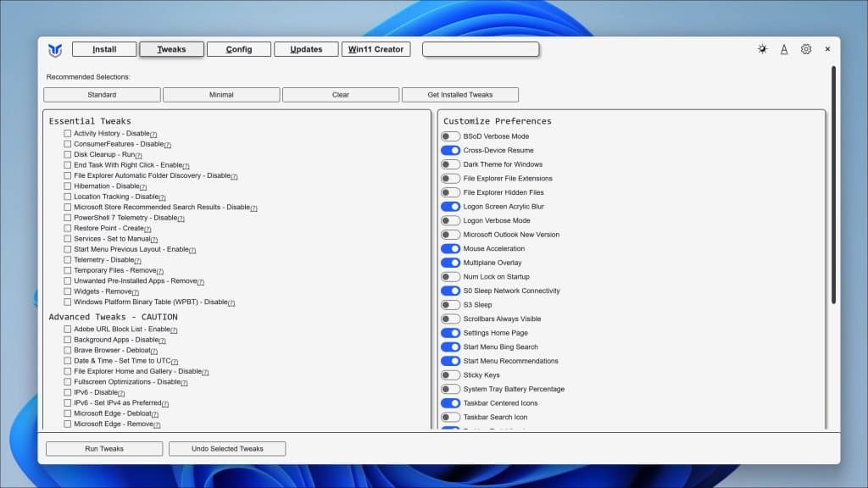Turn off Taskbar Centered Icons toggle
The height and width of the screenshot is (488, 868).
point(451,403)
